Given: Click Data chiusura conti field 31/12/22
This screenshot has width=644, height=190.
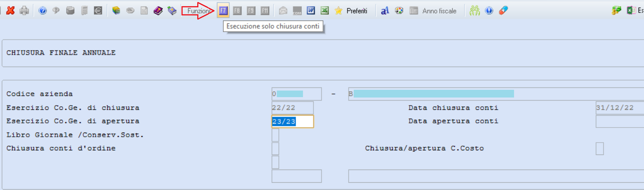Looking at the screenshot, I should point(620,108).
